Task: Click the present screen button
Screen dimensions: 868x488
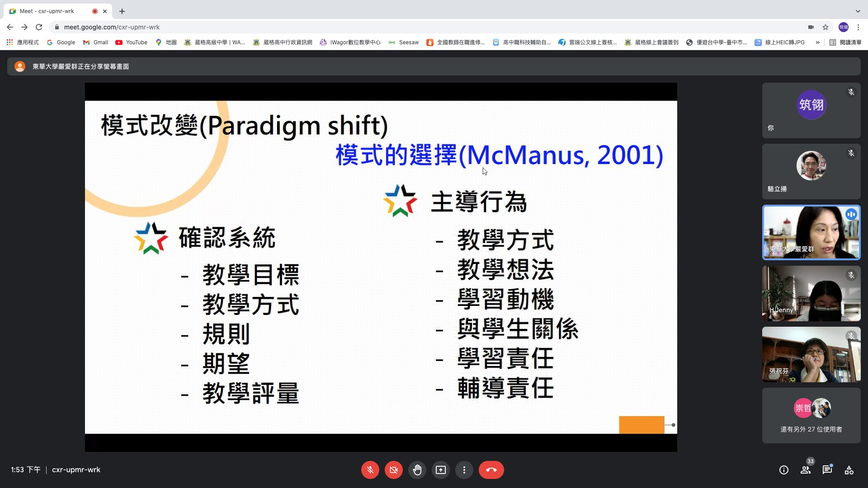Action: 440,470
